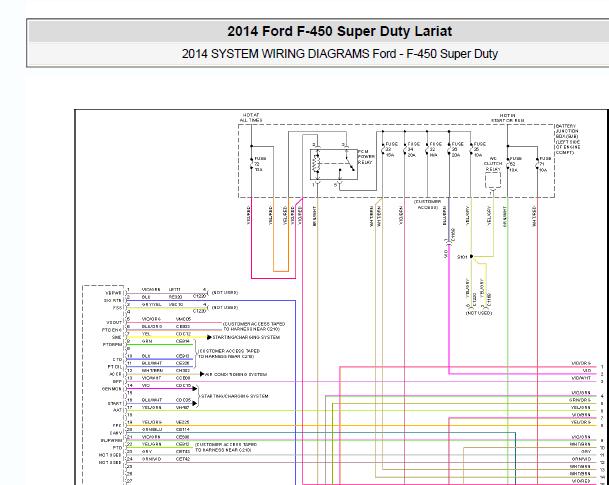Screen dimensions: 609x485
Task: Click the 'BPP' pin label
Action: tap(118, 381)
